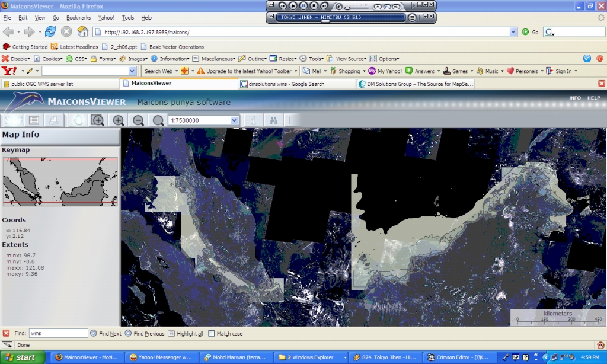
Task: Go to the Firefox home page
Action: pyautogui.click(x=82, y=32)
